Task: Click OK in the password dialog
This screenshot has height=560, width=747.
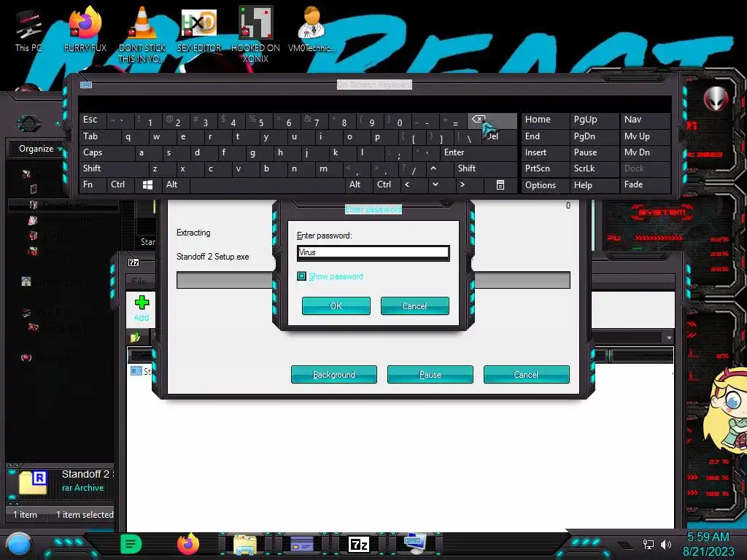Action: click(336, 306)
